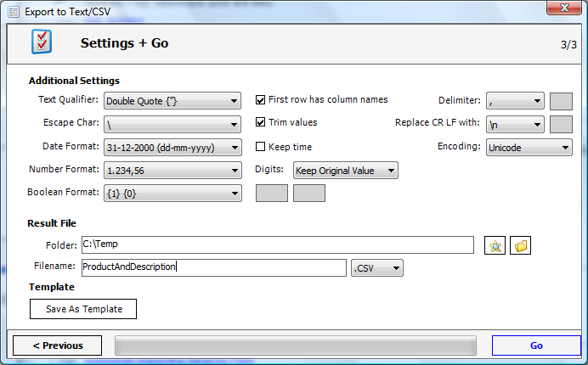
Task: Expand the Escape Char dropdown
Action: coord(172,125)
